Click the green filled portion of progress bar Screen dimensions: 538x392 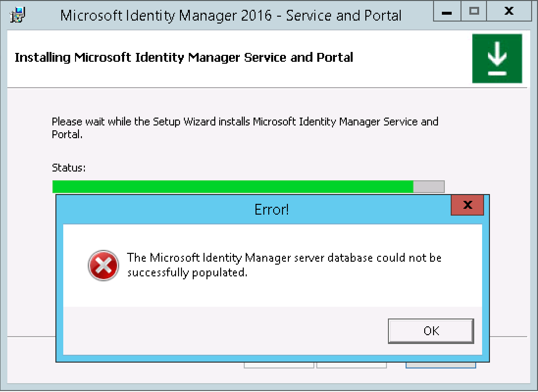232,187
